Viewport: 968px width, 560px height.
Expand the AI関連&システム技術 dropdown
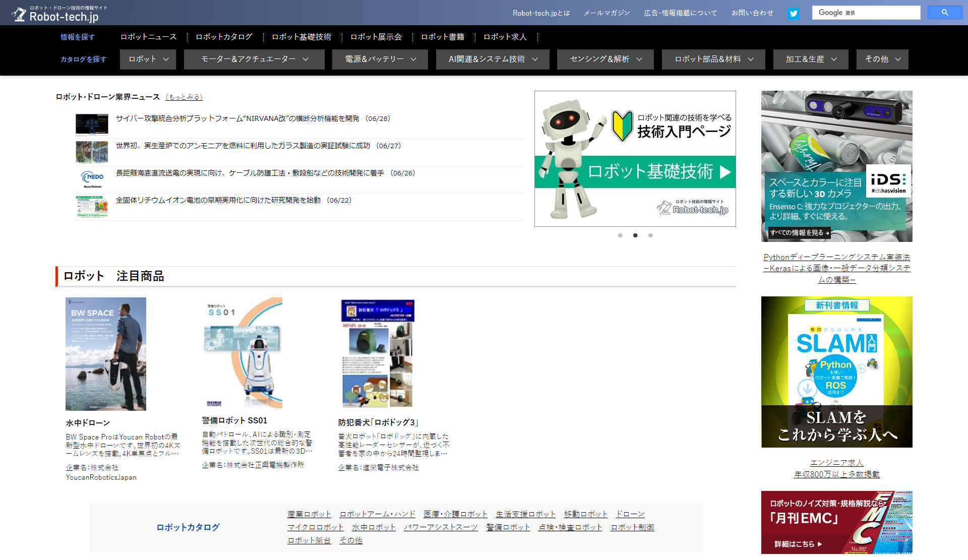492,59
